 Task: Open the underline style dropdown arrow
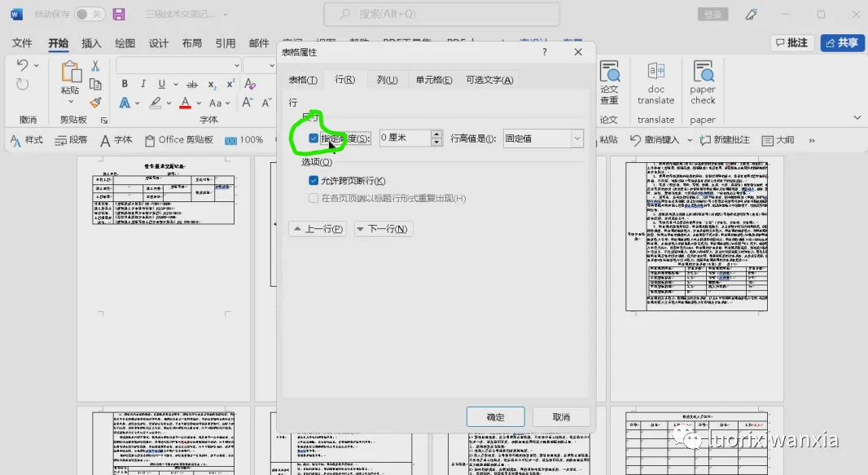(176, 84)
